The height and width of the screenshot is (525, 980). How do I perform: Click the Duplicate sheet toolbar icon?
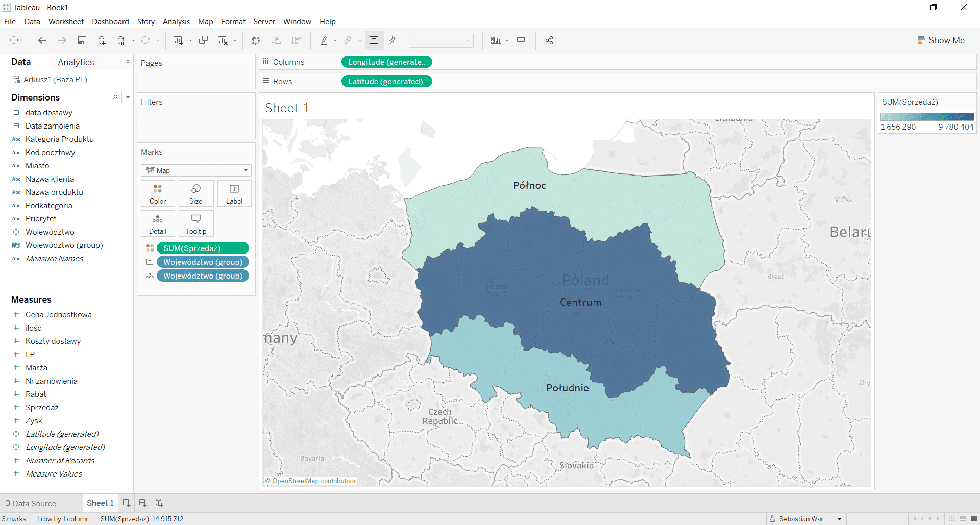[x=203, y=41]
